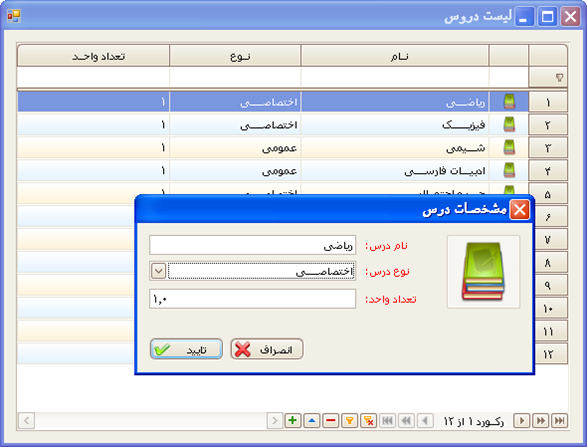Click the yellow funnel filter icon
Image resolution: width=587 pixels, height=447 pixels.
click(349, 420)
